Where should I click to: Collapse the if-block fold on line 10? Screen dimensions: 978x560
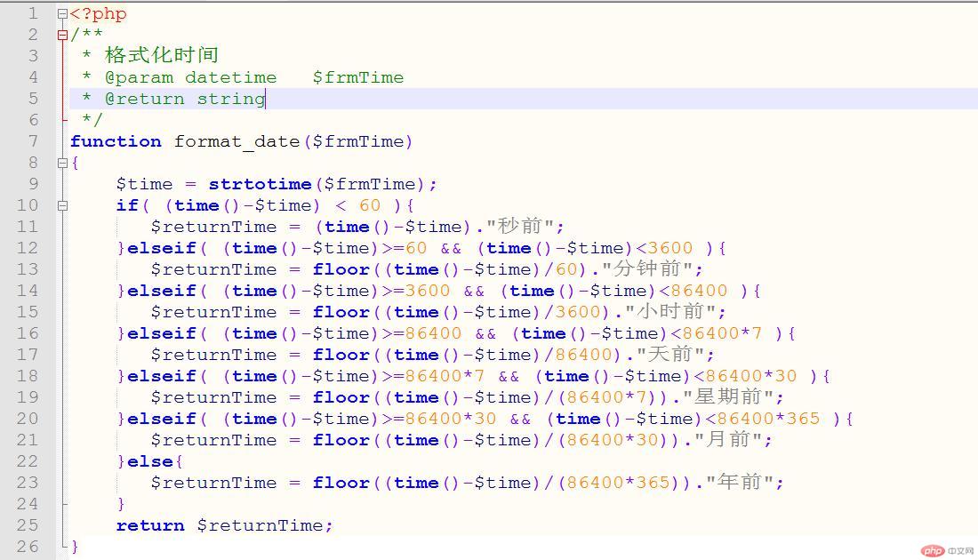point(62,205)
